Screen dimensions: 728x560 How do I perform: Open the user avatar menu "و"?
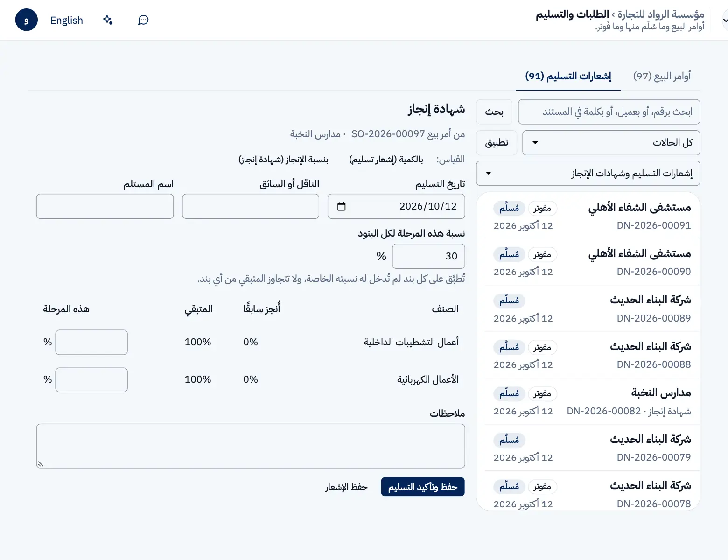coord(26,20)
